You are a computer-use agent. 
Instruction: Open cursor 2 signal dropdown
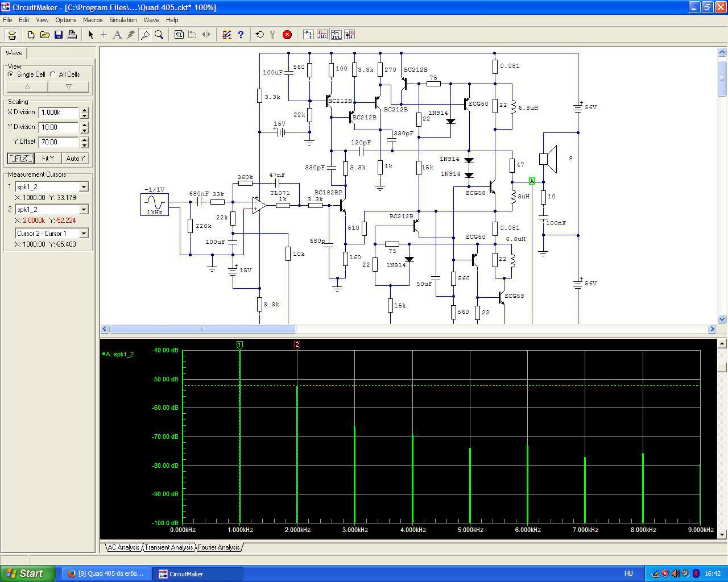click(84, 210)
